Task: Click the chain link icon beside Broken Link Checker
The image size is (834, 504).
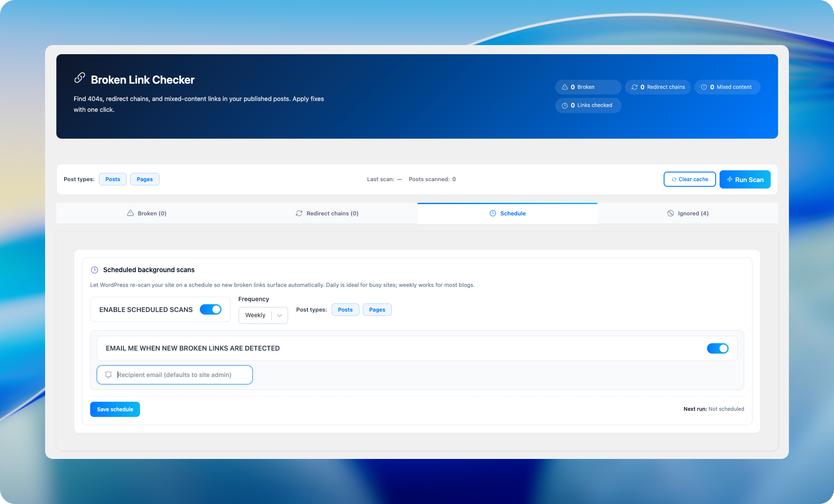Action: (x=80, y=78)
